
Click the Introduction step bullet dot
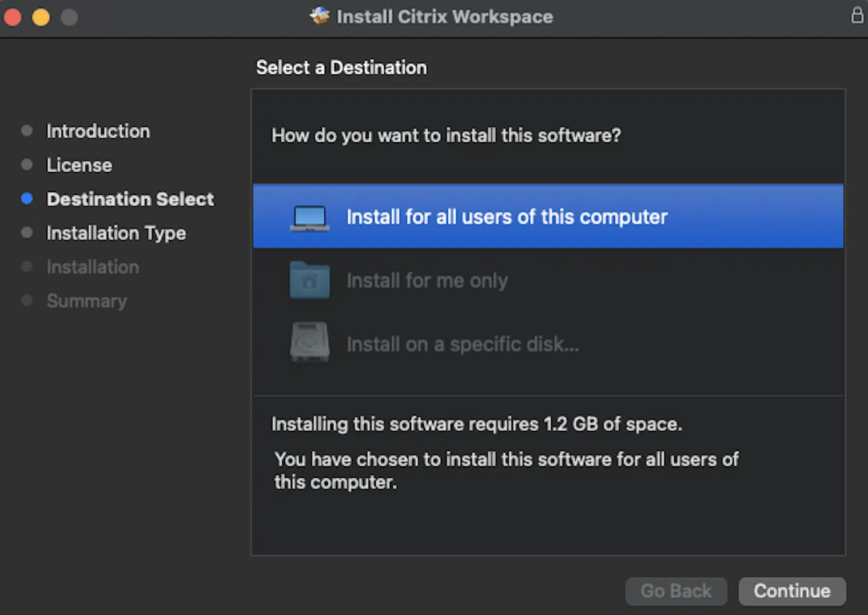(26, 130)
